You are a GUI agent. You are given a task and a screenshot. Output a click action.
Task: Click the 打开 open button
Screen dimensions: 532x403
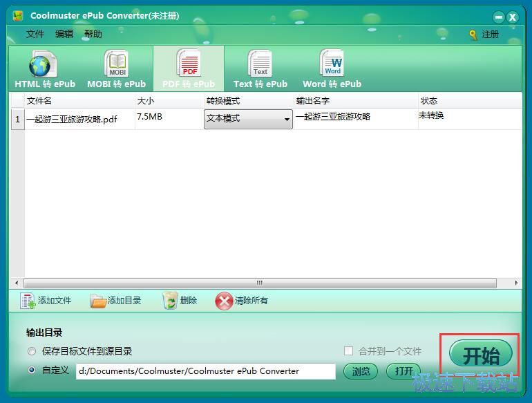click(x=403, y=371)
